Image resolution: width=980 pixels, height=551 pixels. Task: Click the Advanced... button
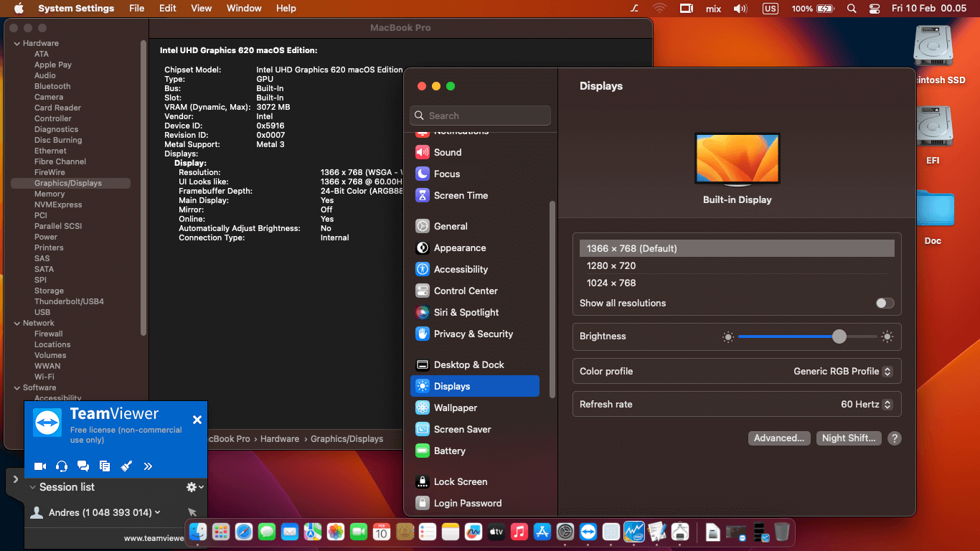point(779,438)
